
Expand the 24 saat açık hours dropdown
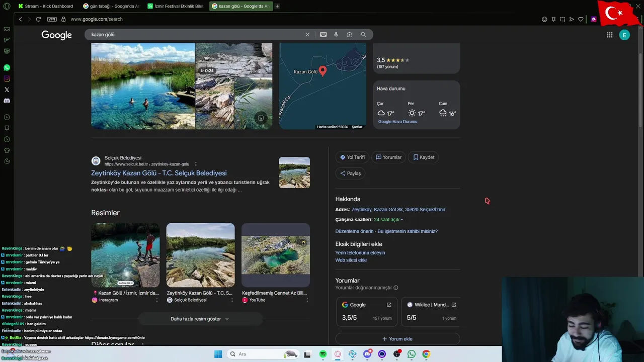pos(388,220)
